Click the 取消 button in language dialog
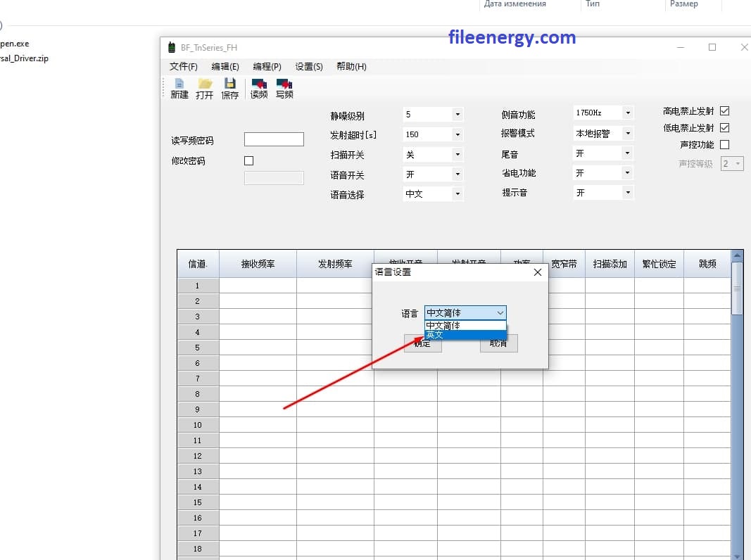This screenshot has height=560, width=751. point(498,343)
